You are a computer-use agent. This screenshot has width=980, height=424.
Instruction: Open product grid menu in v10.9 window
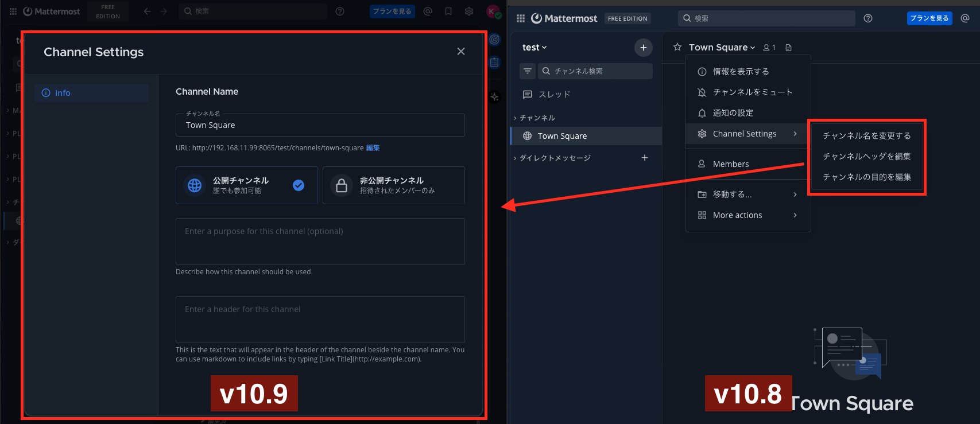(13, 11)
